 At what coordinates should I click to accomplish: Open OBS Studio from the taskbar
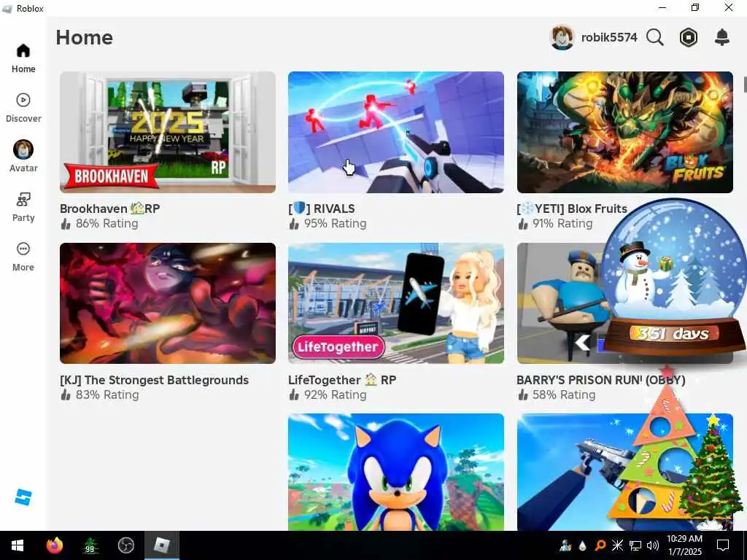coord(125,545)
